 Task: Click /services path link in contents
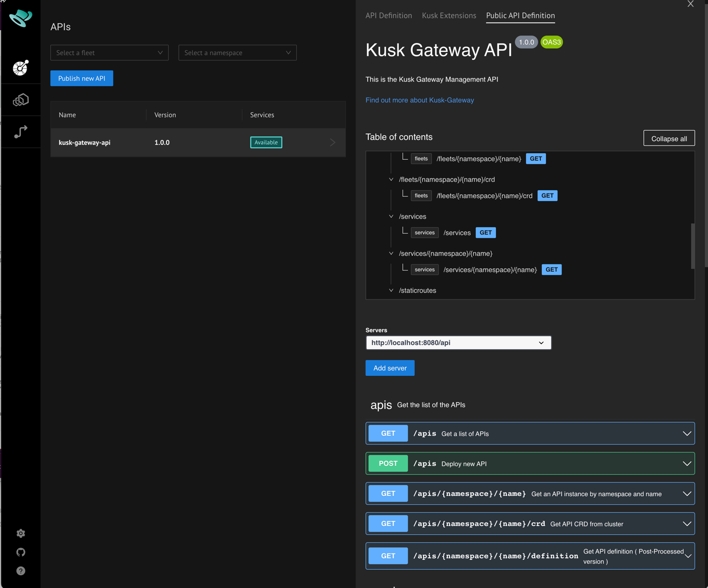[x=457, y=233]
